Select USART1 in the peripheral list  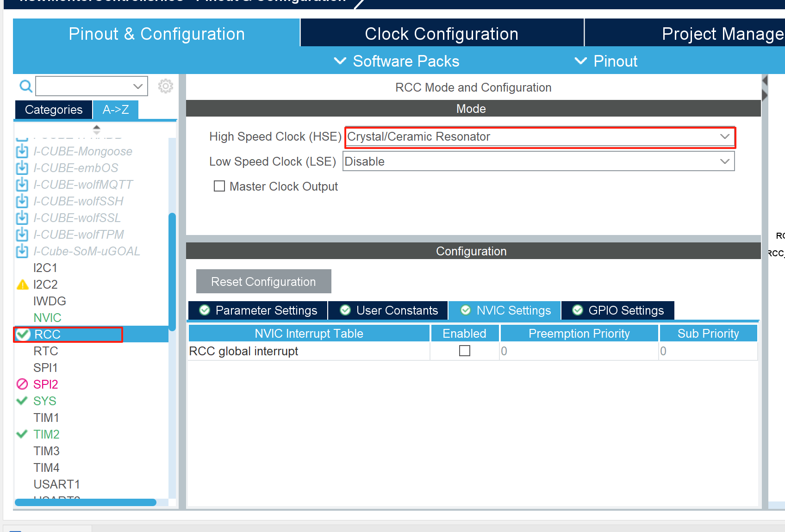click(x=56, y=484)
